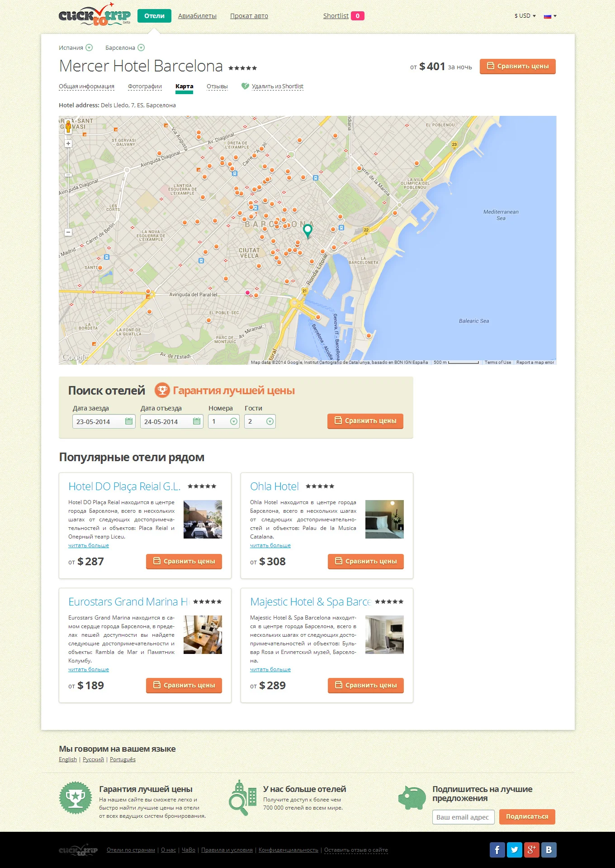Click Сравнить цены in hotel search form

pos(365,421)
